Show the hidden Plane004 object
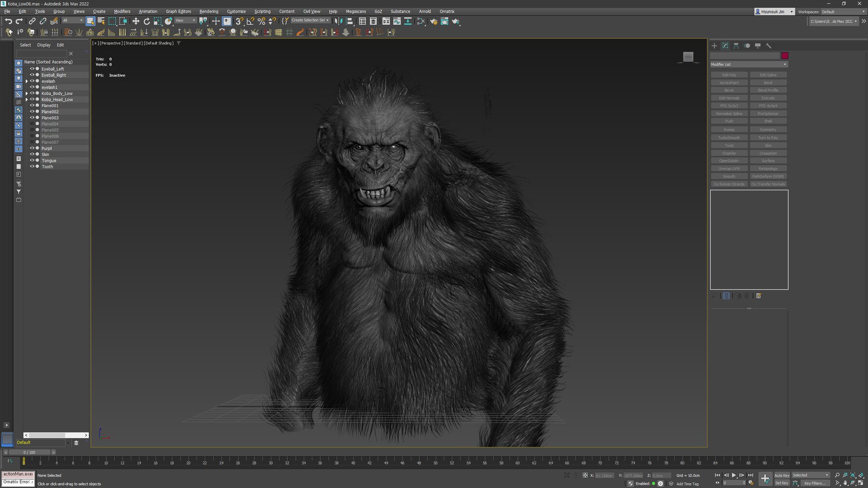Viewport: 868px width, 488px height. (32, 124)
